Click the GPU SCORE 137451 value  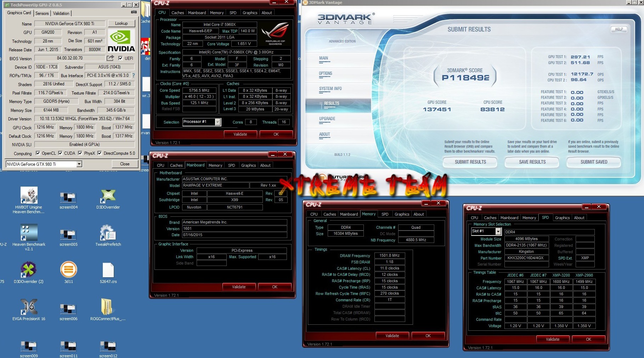(437, 109)
